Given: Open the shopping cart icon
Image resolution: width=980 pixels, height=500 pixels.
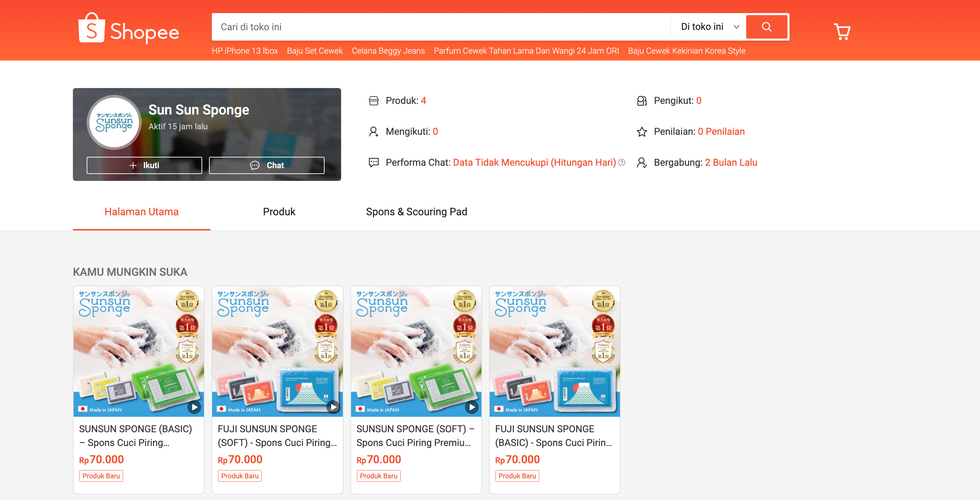Looking at the screenshot, I should click(x=841, y=32).
